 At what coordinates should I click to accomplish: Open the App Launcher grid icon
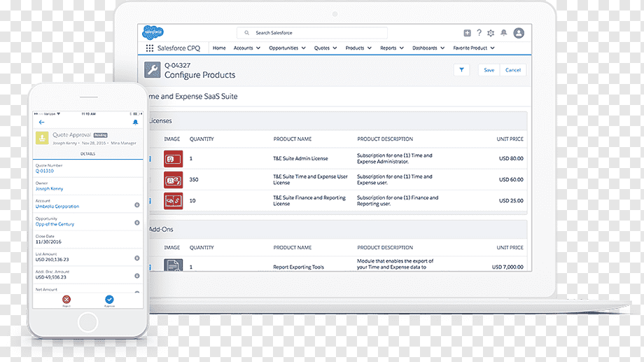tap(150, 48)
